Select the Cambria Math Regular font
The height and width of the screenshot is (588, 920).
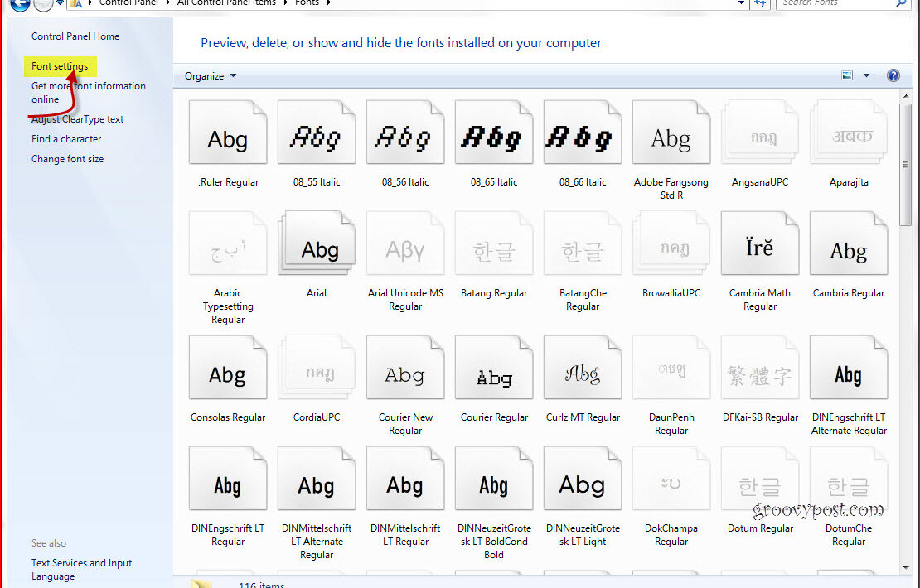760,243
